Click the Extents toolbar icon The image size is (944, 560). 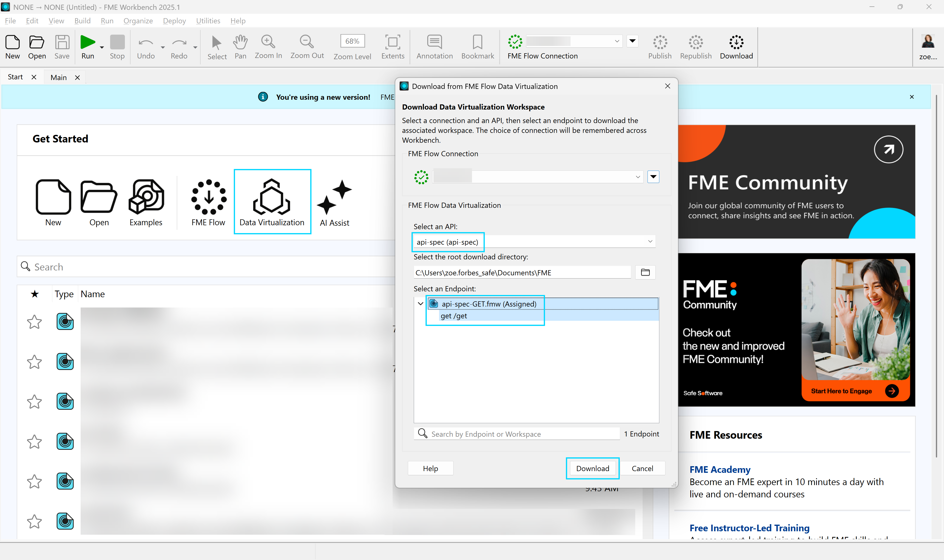[392, 42]
